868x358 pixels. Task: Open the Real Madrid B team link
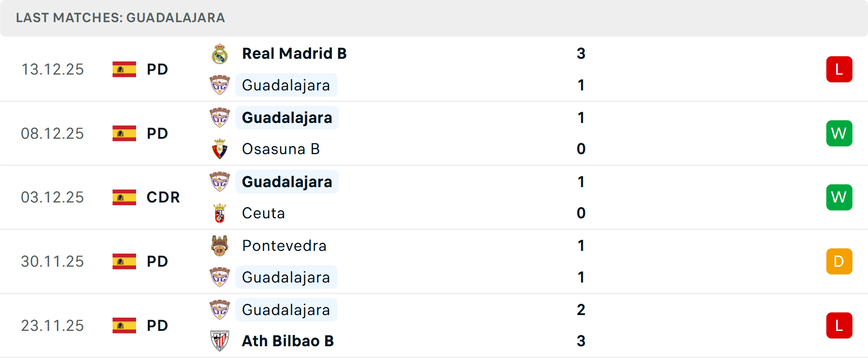(x=294, y=54)
